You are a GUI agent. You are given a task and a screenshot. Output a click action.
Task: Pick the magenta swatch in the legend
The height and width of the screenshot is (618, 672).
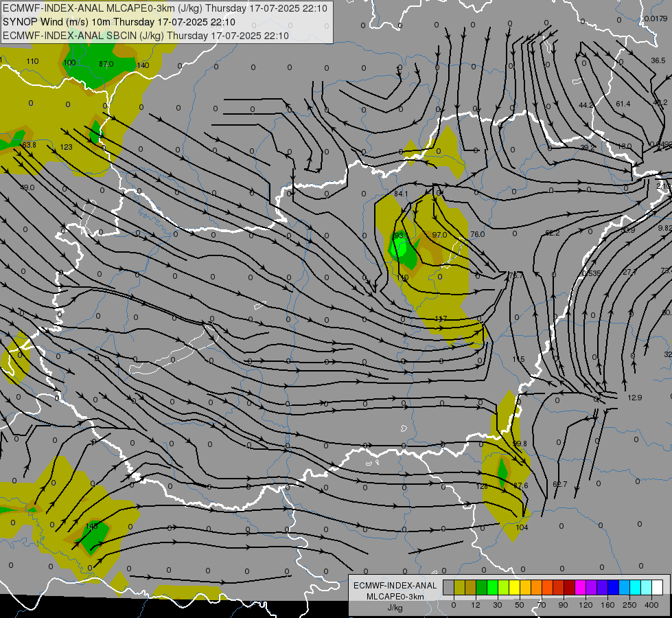(x=580, y=587)
